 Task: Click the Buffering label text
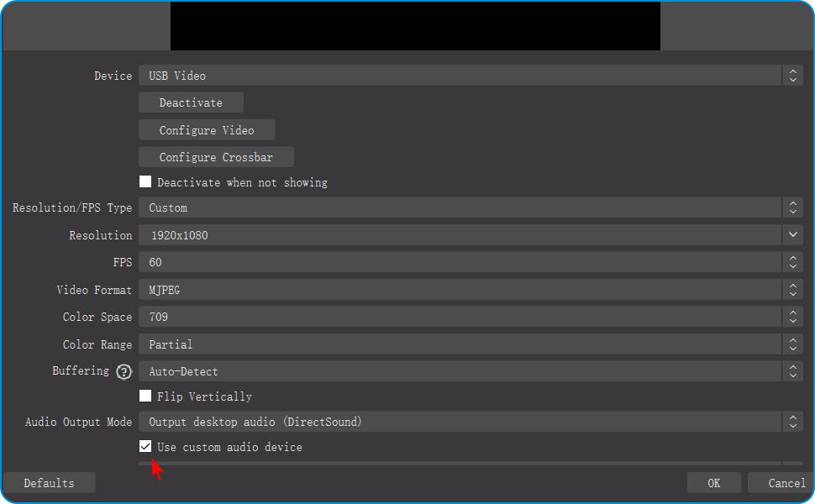tap(81, 370)
